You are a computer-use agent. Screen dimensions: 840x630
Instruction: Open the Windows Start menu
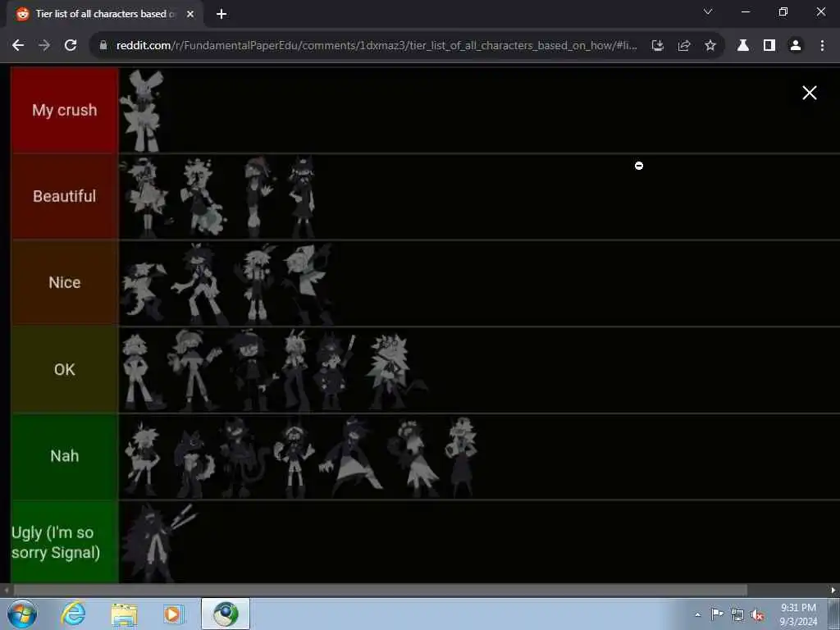[x=22, y=614]
